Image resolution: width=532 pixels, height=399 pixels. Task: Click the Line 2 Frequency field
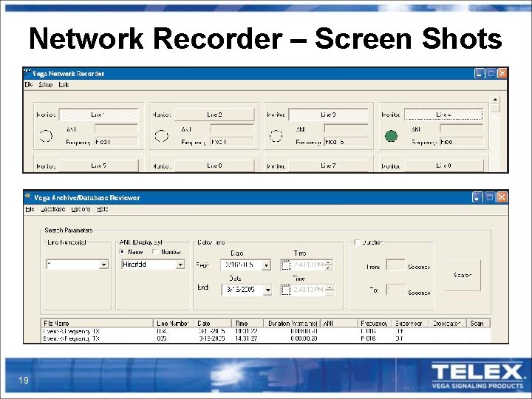point(232,142)
